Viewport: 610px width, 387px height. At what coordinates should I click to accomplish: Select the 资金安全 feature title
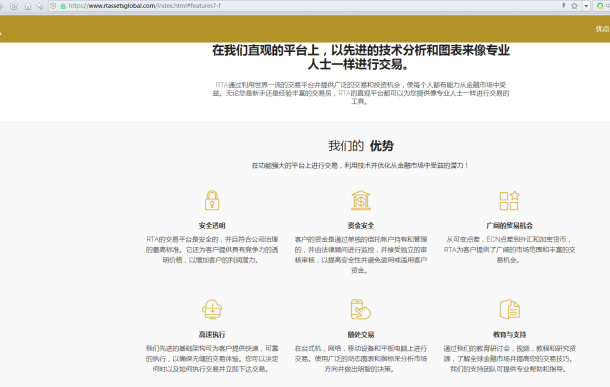(x=361, y=226)
